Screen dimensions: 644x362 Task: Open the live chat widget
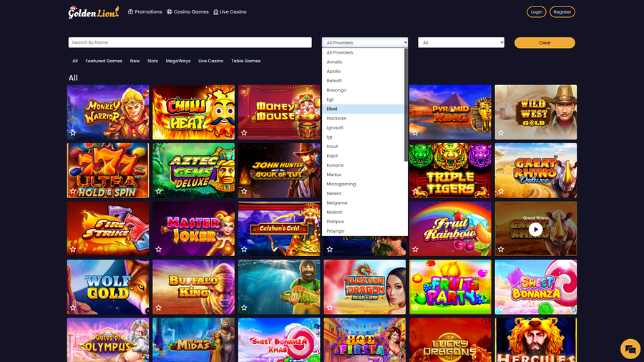(x=630, y=349)
